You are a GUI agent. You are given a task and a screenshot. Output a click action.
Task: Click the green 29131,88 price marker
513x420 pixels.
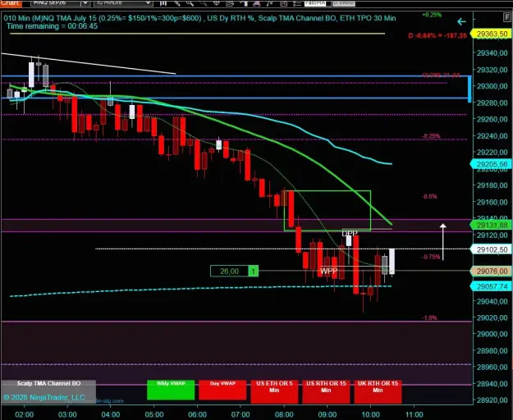coord(492,226)
